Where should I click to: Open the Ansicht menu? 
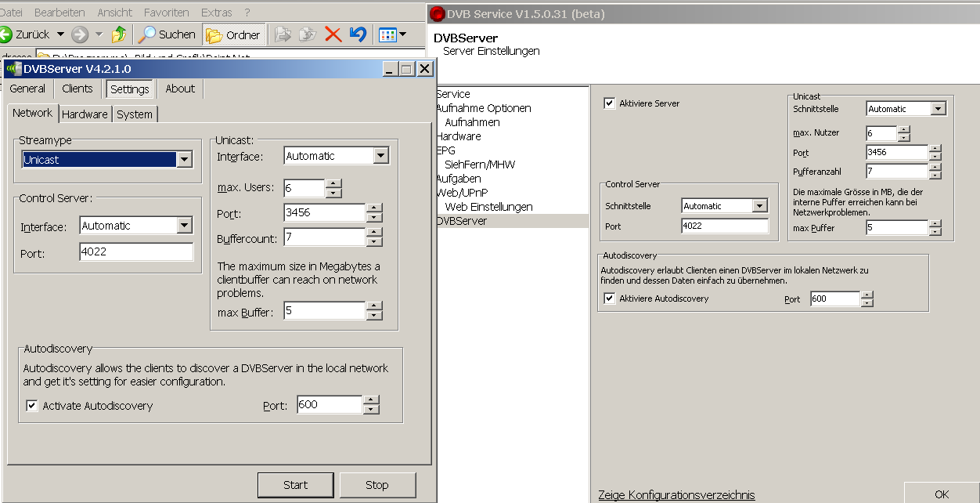[x=115, y=13]
